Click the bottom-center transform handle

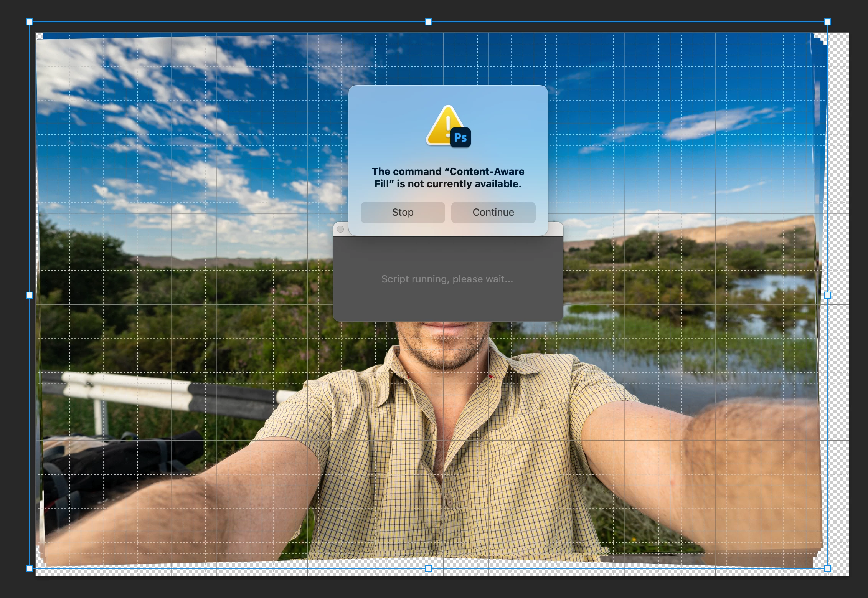429,568
